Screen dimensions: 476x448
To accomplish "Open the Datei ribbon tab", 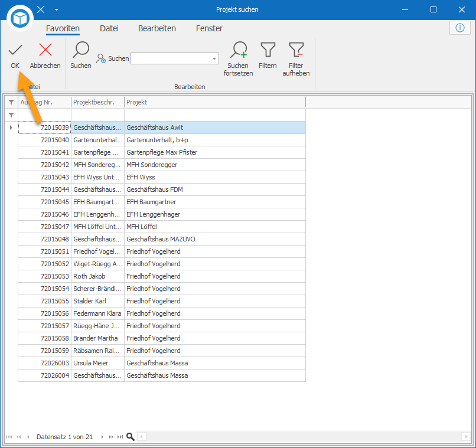I will tap(109, 28).
